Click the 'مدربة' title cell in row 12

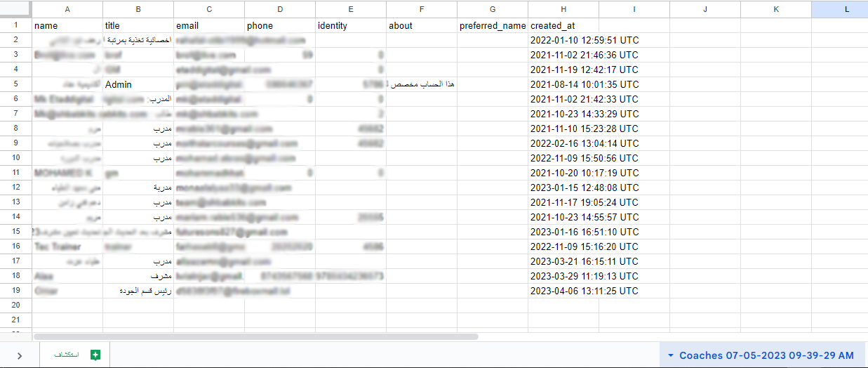click(x=138, y=188)
